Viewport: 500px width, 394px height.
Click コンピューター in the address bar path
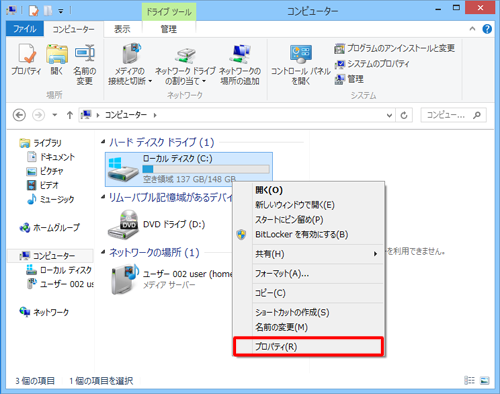[126, 115]
